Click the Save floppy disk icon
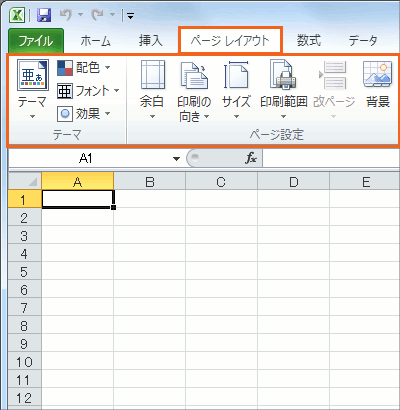The width and height of the screenshot is (400, 410). 44,15
